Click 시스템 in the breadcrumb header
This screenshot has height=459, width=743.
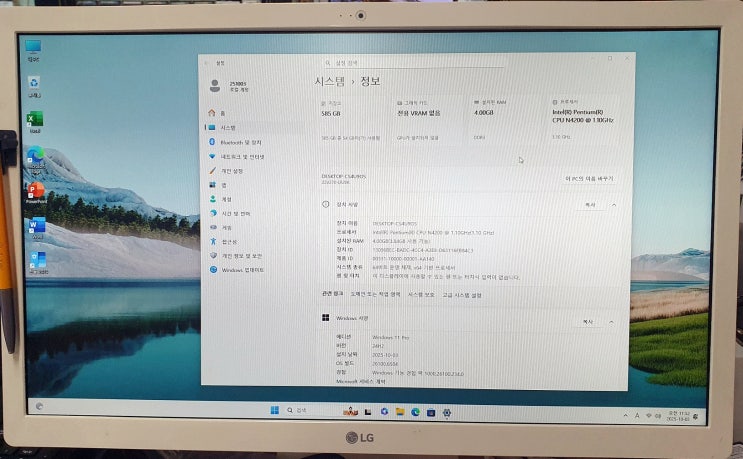tap(329, 81)
